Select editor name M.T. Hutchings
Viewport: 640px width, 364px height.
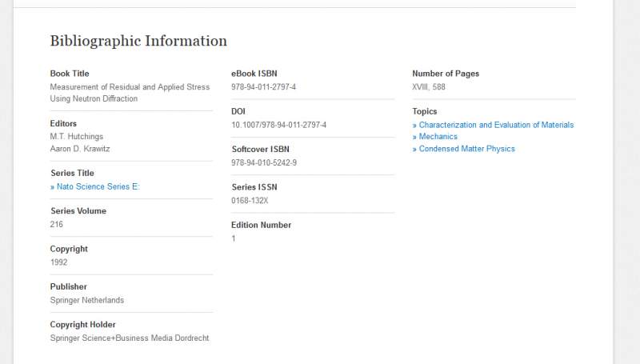77,137
